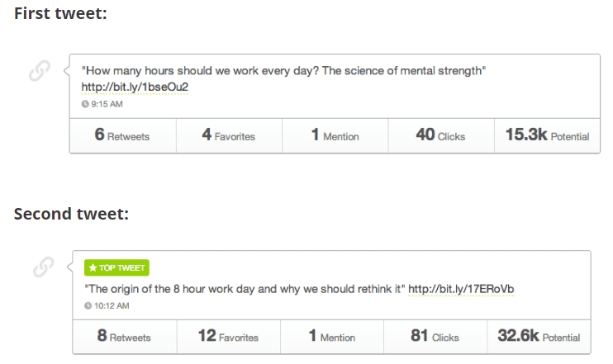Open the first tweet's 1 Mention stat
The image size is (613, 364).
(335, 135)
